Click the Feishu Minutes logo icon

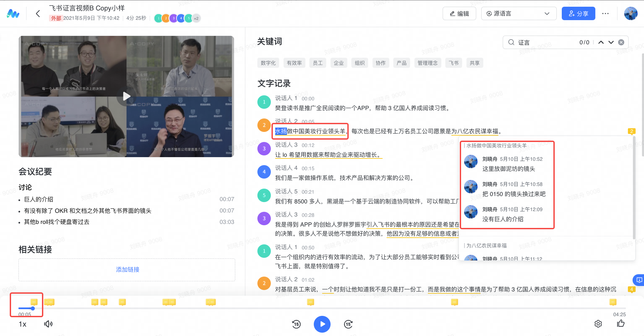pos(13,13)
